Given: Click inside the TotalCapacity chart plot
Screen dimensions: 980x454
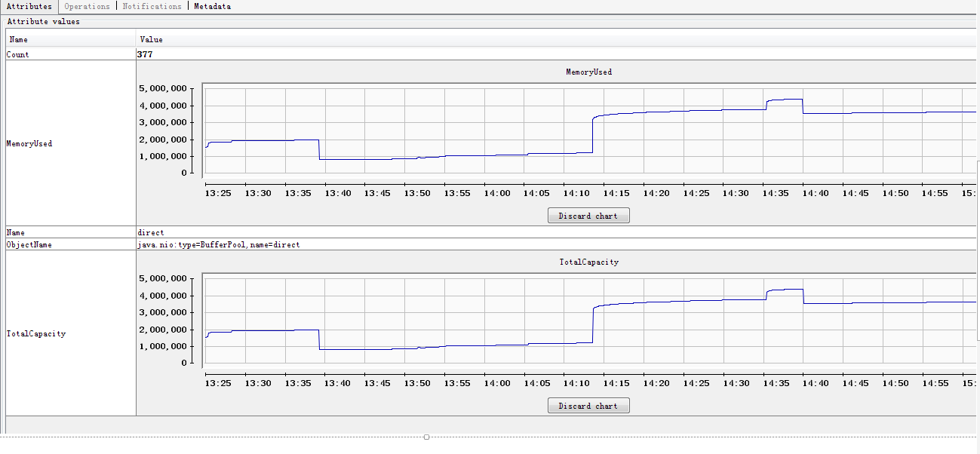Looking at the screenshot, I should (x=589, y=321).
